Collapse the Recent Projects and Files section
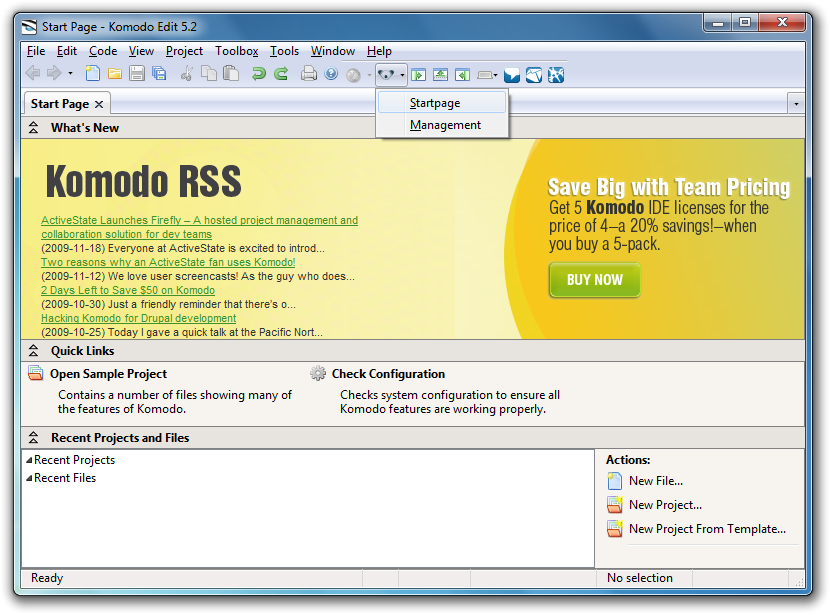The height and width of the screenshot is (615, 830). click(33, 437)
